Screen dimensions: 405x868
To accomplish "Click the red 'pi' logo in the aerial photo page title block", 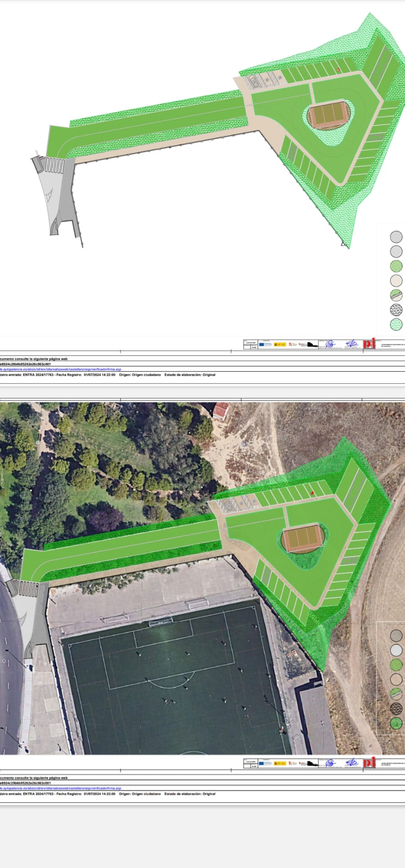I will click(x=369, y=762).
